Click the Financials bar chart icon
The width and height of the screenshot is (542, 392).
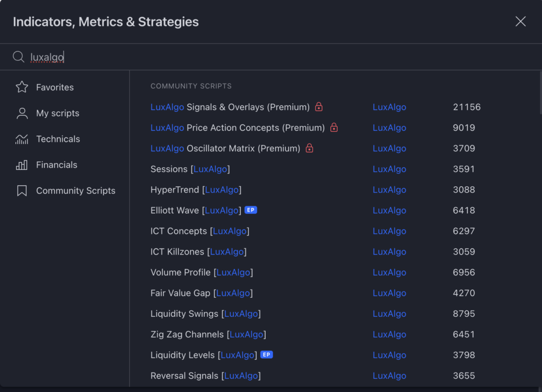click(22, 165)
